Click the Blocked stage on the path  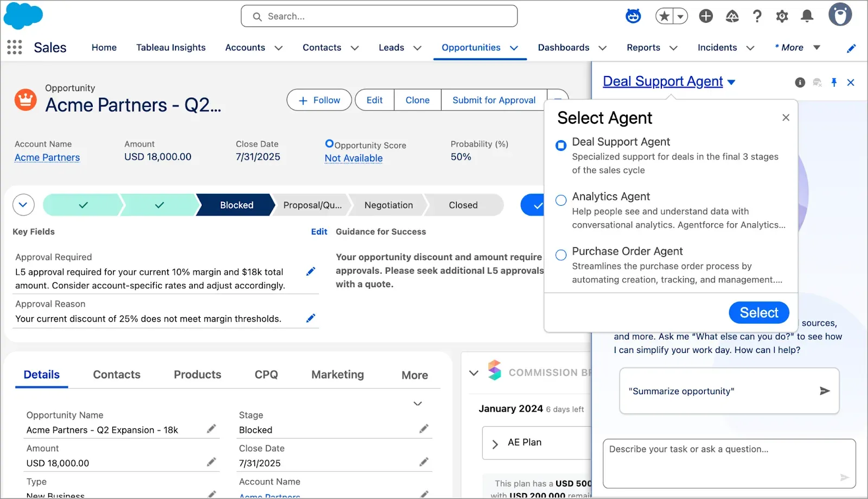(235, 205)
